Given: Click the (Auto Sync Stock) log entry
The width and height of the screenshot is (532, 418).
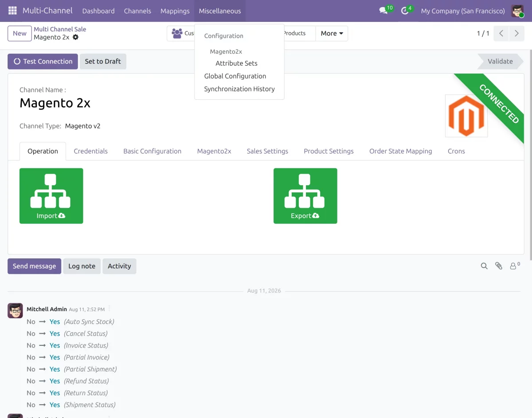Looking at the screenshot, I should tap(89, 322).
